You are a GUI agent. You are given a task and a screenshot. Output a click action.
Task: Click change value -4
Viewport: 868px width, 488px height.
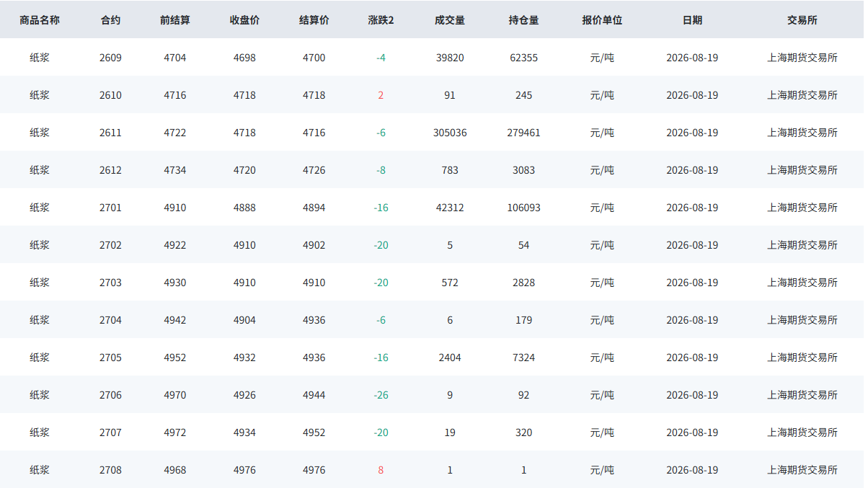click(x=381, y=58)
